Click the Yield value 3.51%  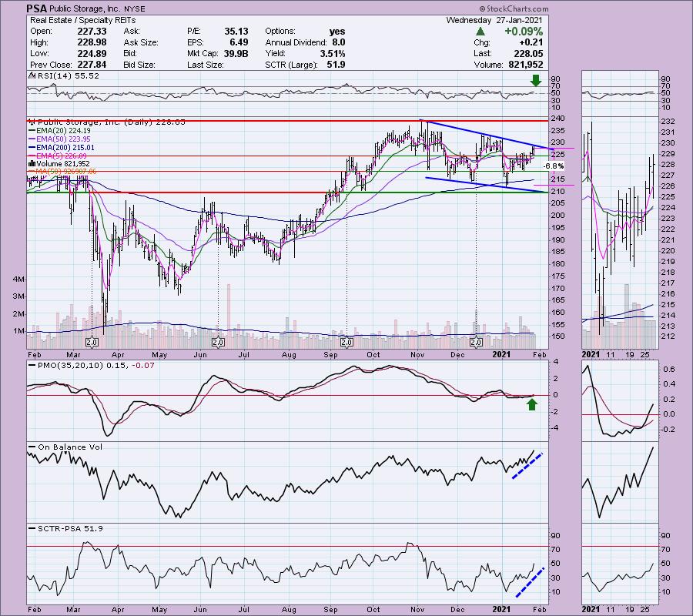(x=333, y=53)
